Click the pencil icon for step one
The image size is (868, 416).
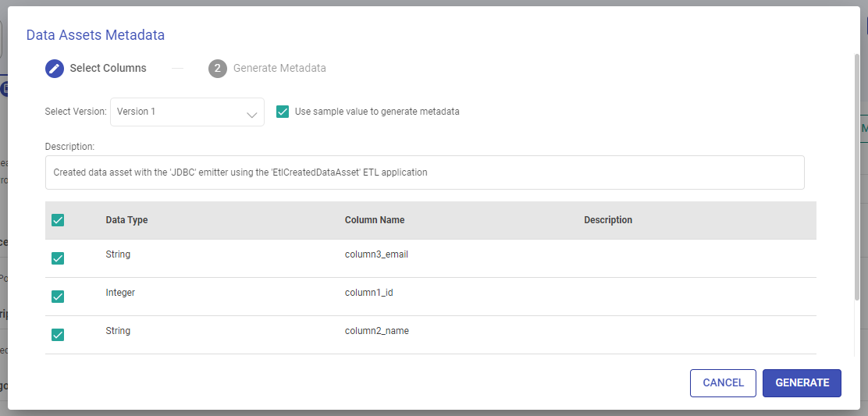pyautogui.click(x=55, y=69)
